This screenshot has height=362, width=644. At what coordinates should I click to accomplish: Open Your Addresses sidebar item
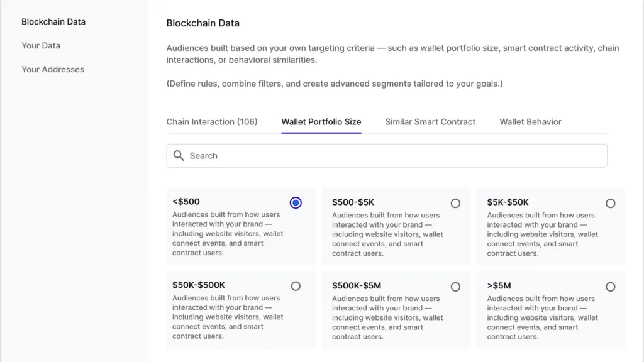(x=53, y=70)
